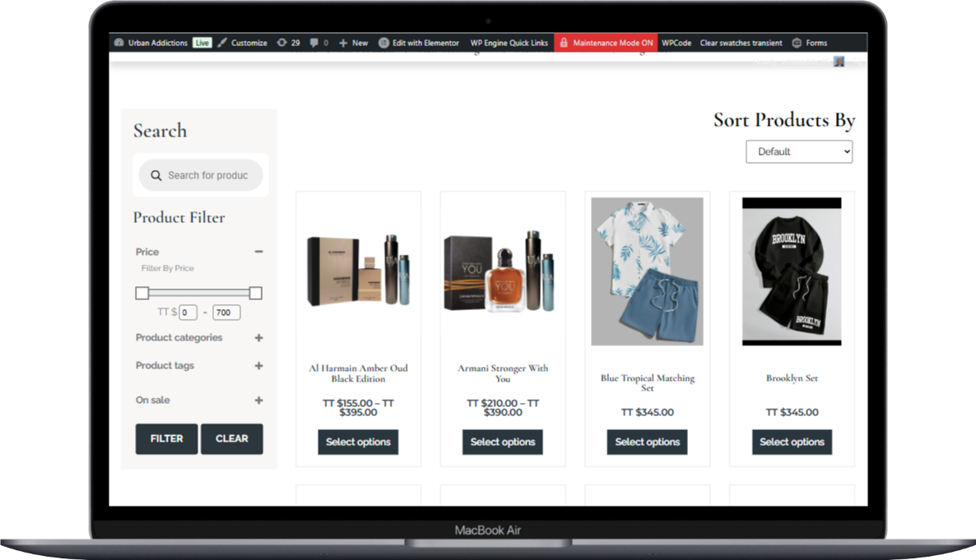Select options for Blue Tropical Matching Set
Image resolution: width=976 pixels, height=560 pixels.
pos(648,442)
